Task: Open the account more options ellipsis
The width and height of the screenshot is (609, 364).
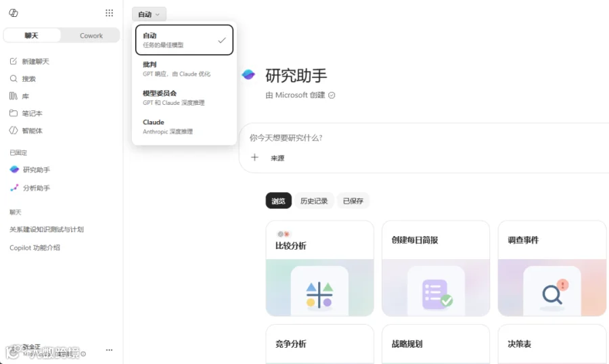Action: coord(109,350)
